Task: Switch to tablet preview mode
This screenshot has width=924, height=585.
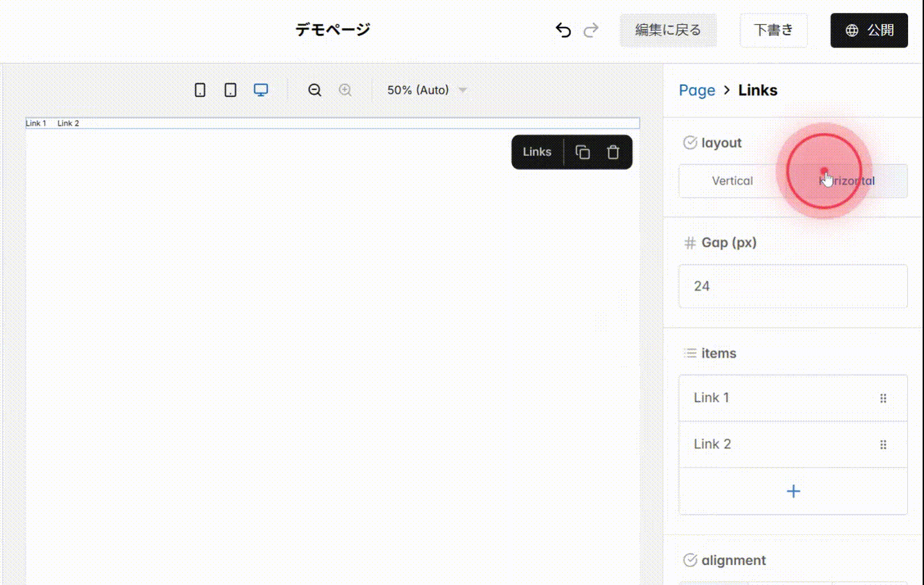Action: pos(230,90)
